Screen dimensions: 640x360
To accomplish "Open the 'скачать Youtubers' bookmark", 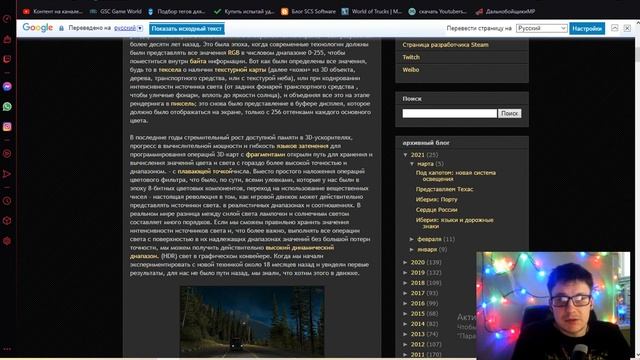I will (x=438, y=11).
